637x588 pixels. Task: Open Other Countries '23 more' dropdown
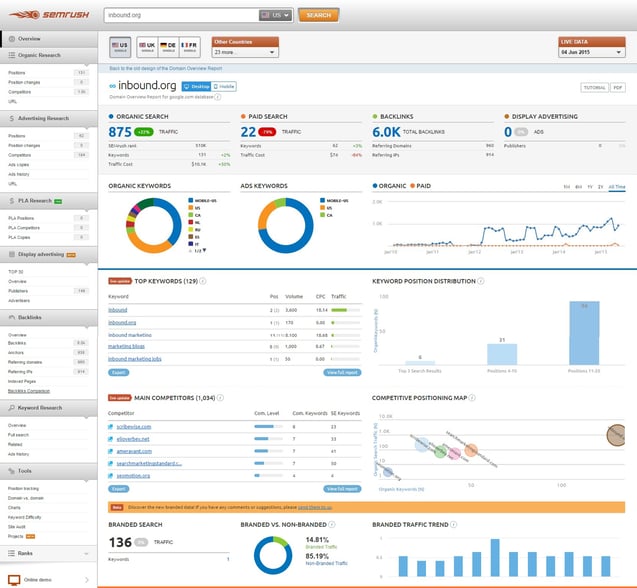pyautogui.click(x=245, y=52)
